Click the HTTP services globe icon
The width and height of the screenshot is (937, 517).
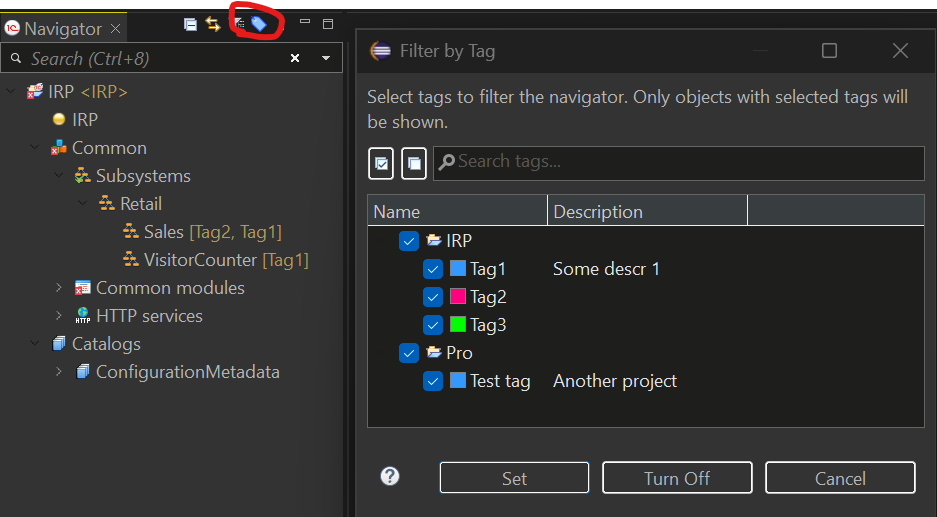point(82,316)
